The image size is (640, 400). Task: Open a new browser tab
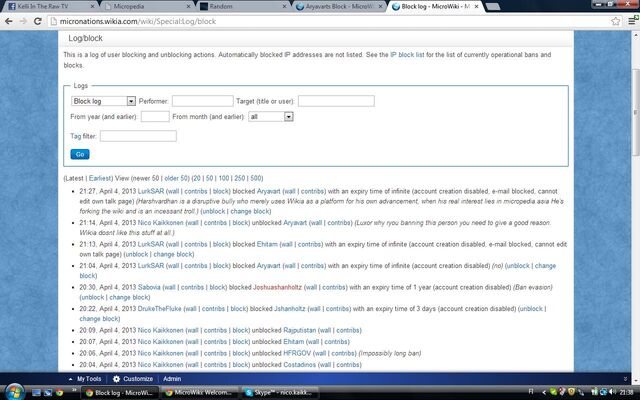[493, 7]
